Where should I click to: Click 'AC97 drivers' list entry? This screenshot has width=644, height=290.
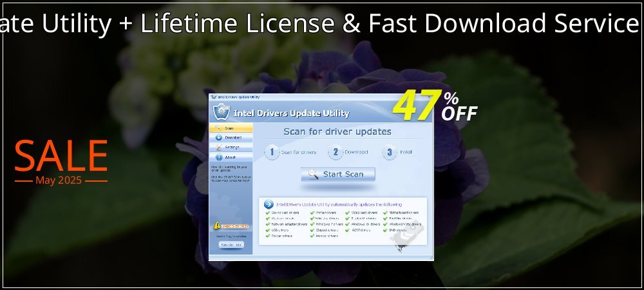pyautogui.click(x=361, y=230)
